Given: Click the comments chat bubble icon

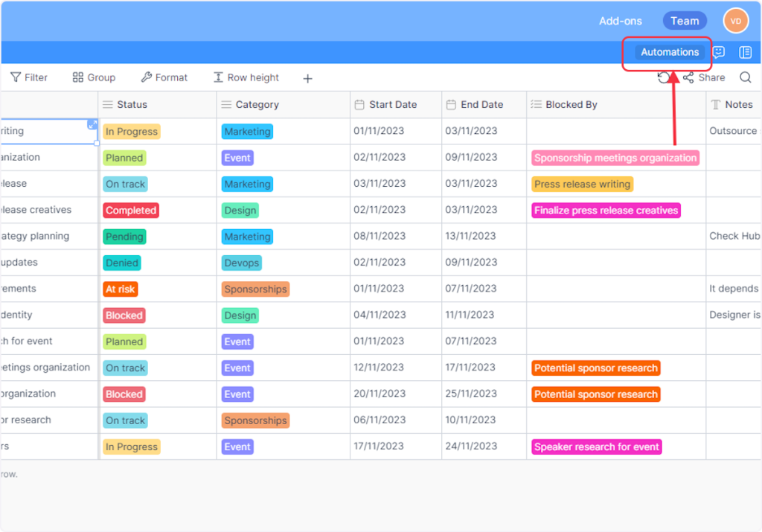Looking at the screenshot, I should click(x=719, y=52).
